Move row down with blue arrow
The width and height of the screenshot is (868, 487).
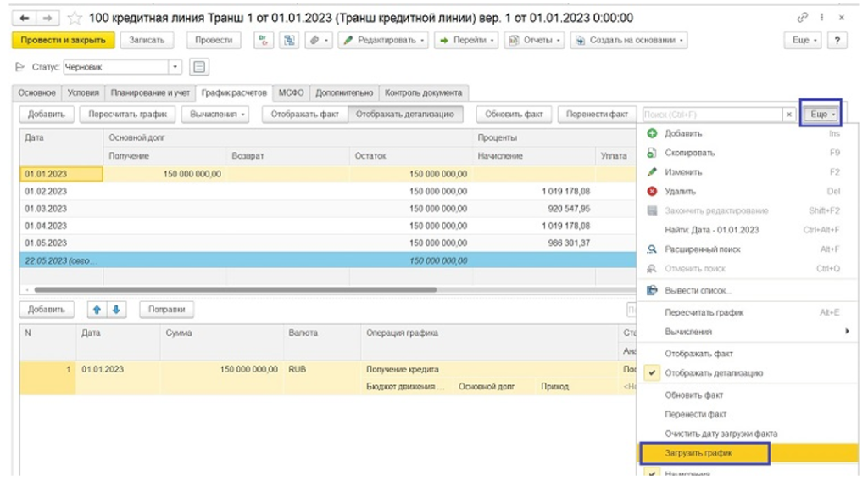tap(116, 310)
